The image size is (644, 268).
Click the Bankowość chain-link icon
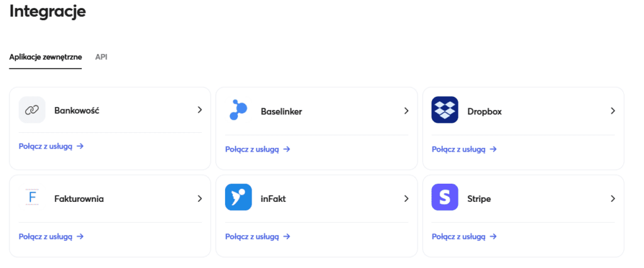pyautogui.click(x=32, y=110)
